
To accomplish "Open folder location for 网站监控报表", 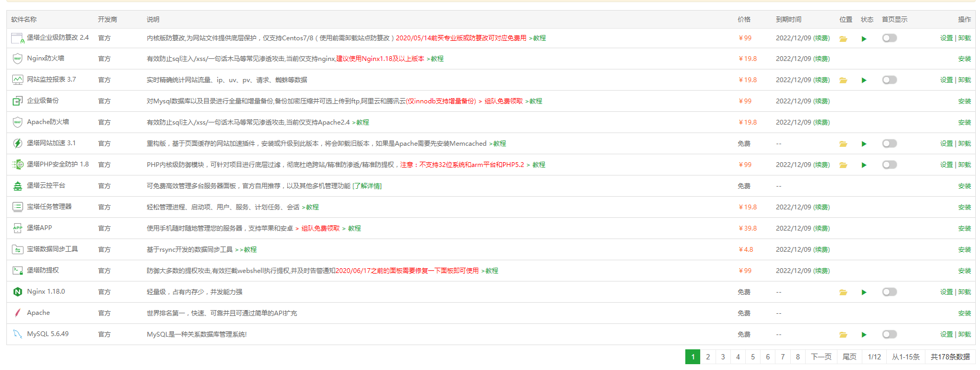I will click(x=843, y=81).
